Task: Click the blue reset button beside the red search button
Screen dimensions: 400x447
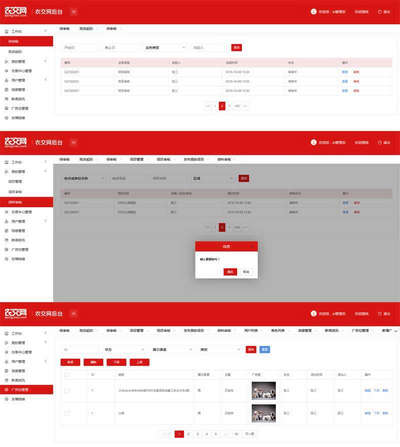Action: coord(265,349)
